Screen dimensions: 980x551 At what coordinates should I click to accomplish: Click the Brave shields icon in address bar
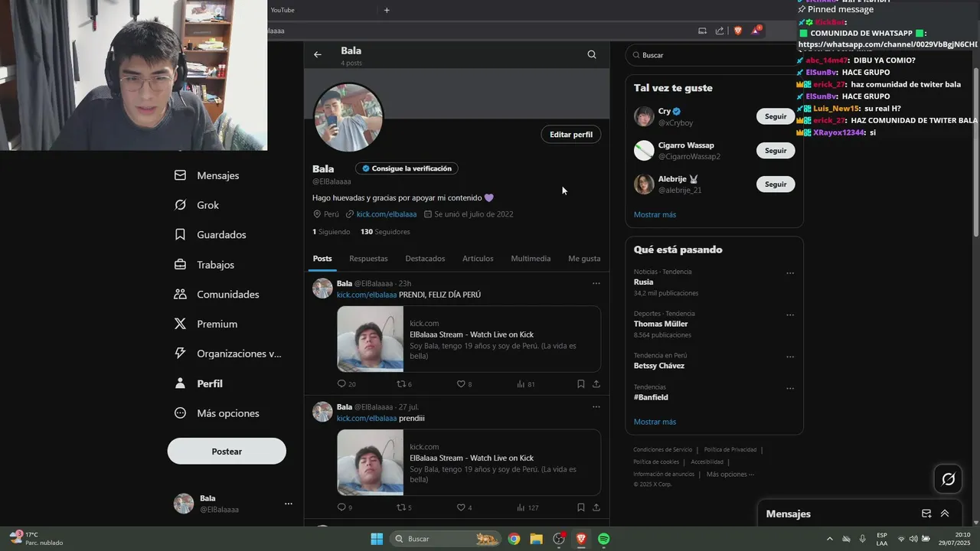coord(738,31)
